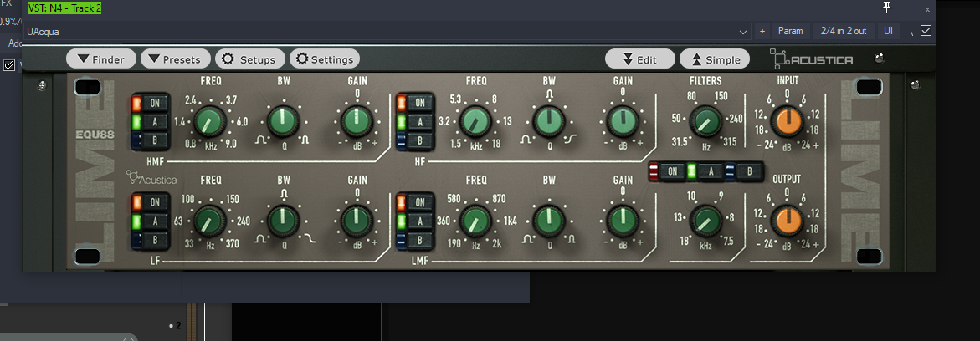Open the Finder dropdown
This screenshot has height=341, width=980.
[100, 59]
